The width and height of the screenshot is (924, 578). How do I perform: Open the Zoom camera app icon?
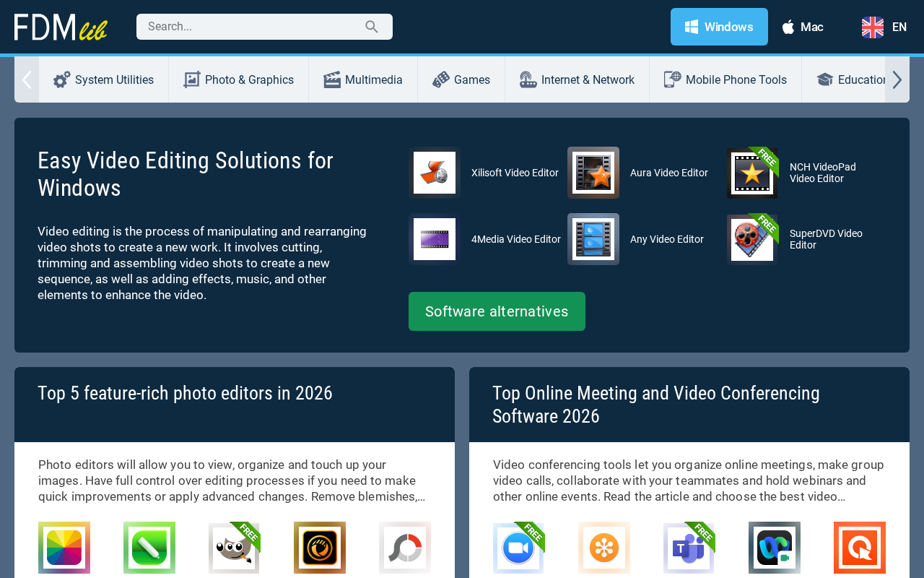519,548
